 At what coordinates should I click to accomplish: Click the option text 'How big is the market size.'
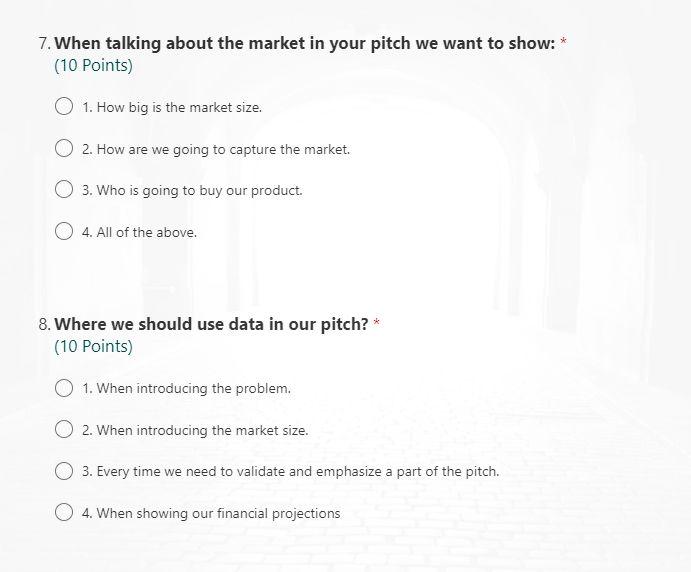point(172,107)
